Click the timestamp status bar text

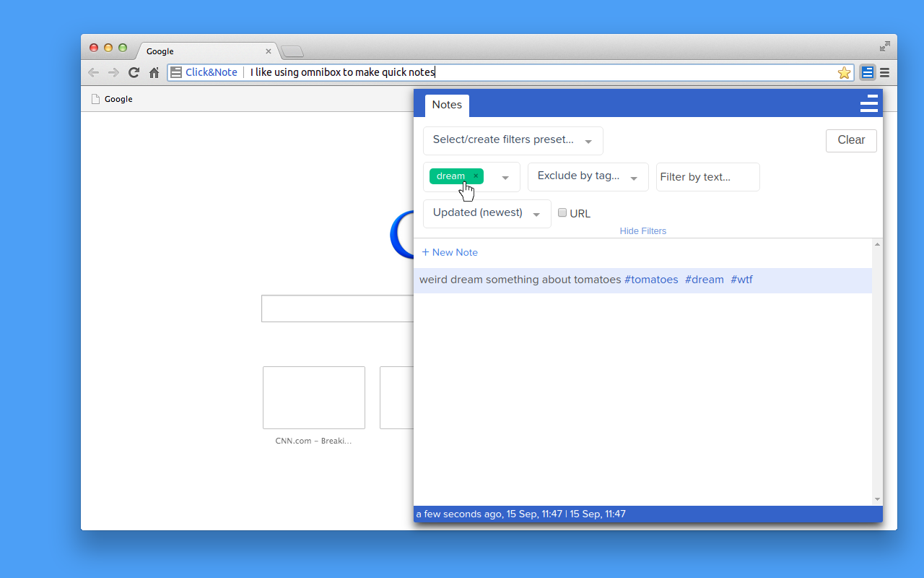pyautogui.click(x=520, y=514)
